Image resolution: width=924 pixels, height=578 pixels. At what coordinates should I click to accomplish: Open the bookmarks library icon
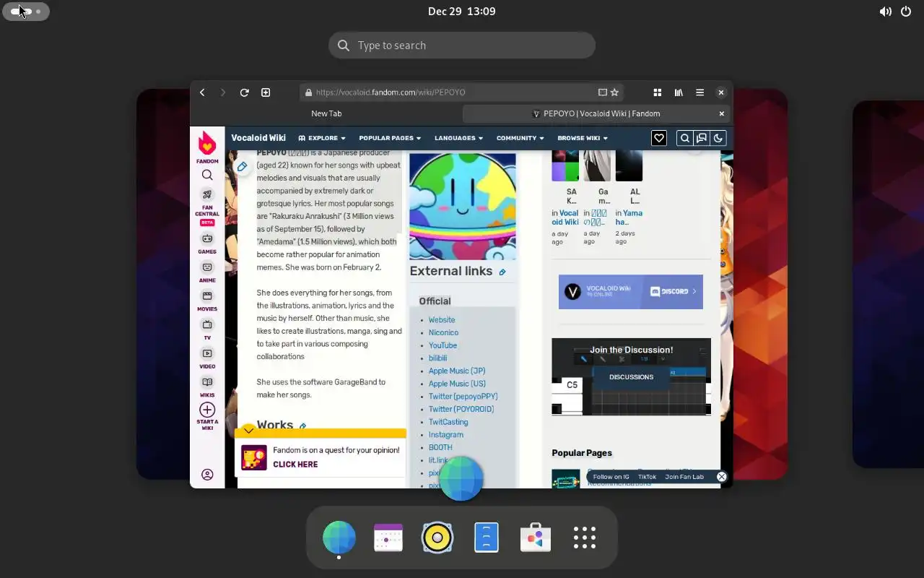pos(679,92)
